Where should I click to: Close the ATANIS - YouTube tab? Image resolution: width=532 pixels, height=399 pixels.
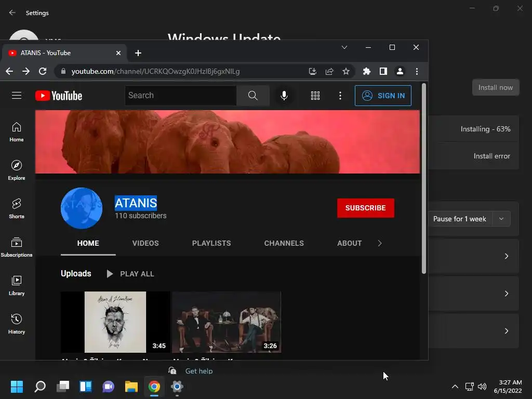[x=118, y=53]
